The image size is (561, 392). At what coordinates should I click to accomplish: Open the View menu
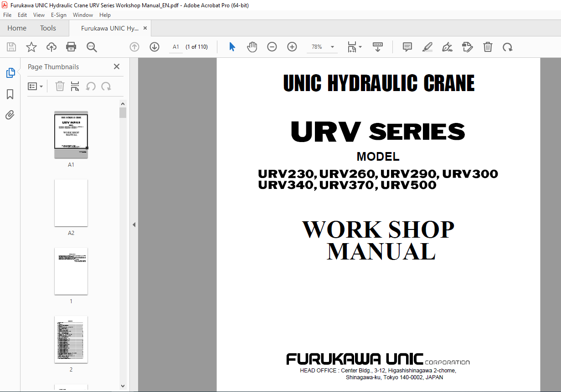39,15
